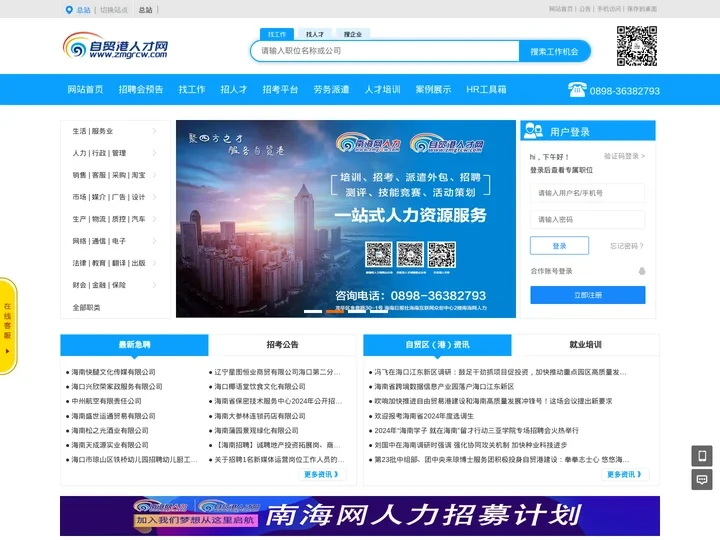Open 欢迎报考海南省2024年度选调生 news item

[x=424, y=416]
